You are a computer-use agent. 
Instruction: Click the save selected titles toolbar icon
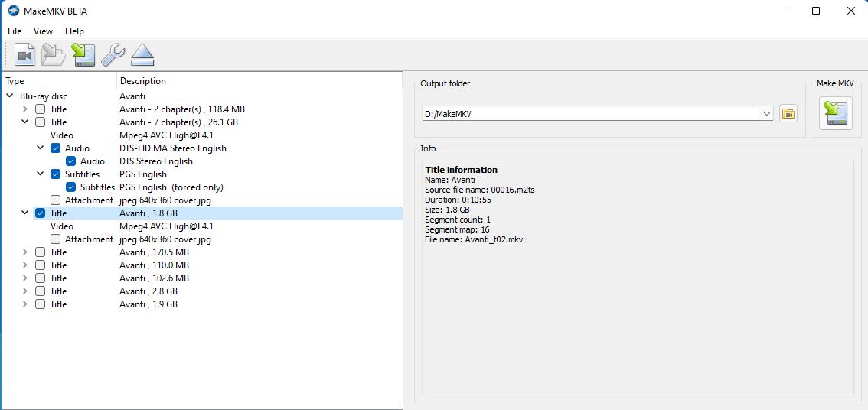pyautogui.click(x=83, y=55)
